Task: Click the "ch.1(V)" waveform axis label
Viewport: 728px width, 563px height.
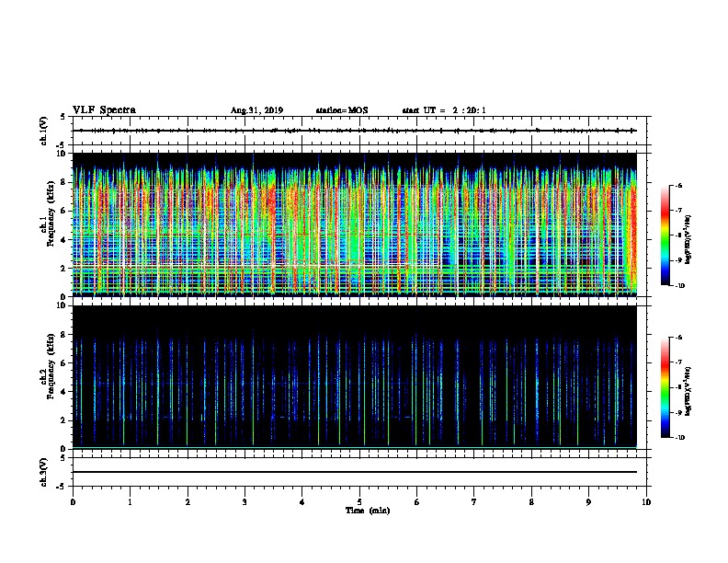Action: 44,131
